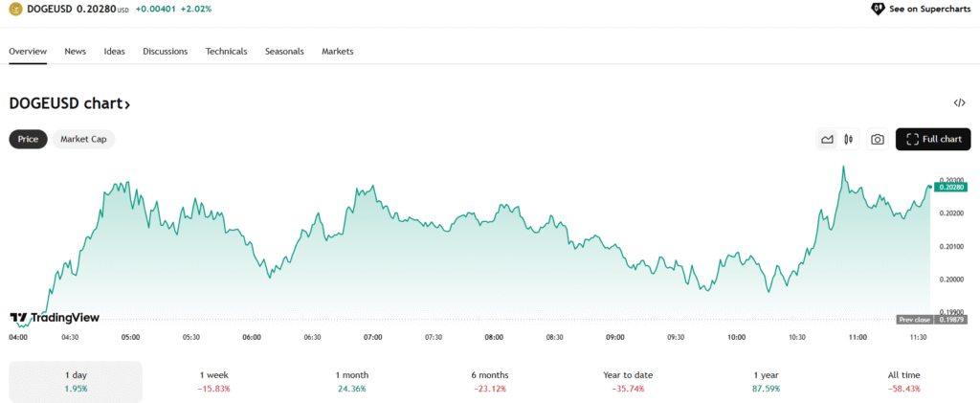Toggle to the Market Cap view

[83, 139]
